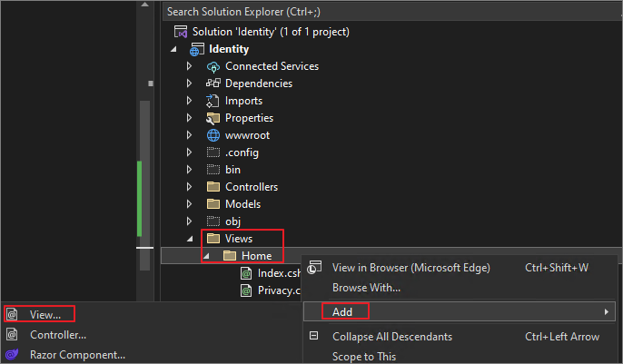Select the Privacy.cshtml file name
Viewport: 623px width, 364px height.
tap(279, 290)
